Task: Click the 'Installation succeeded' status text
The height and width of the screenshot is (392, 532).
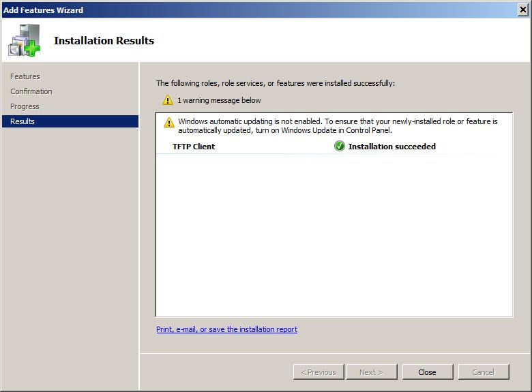Action: click(392, 147)
